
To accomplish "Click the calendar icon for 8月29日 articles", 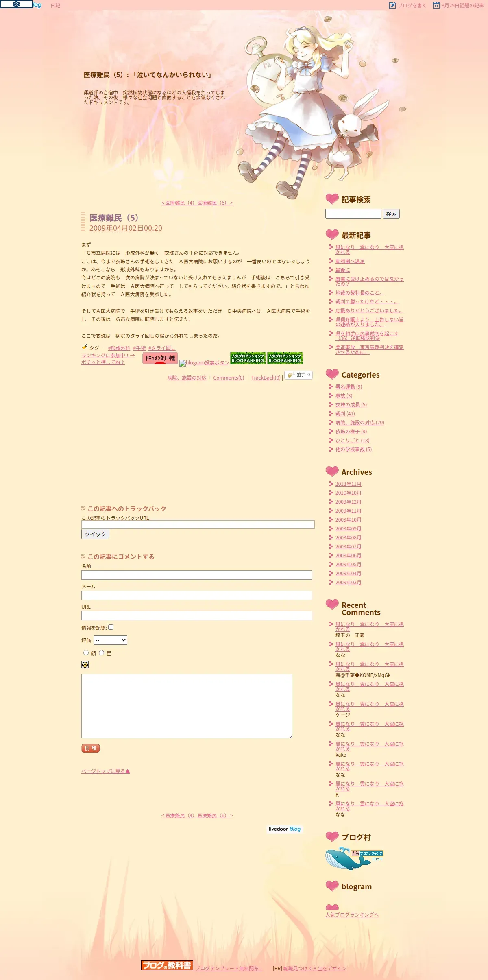I will [x=436, y=5].
